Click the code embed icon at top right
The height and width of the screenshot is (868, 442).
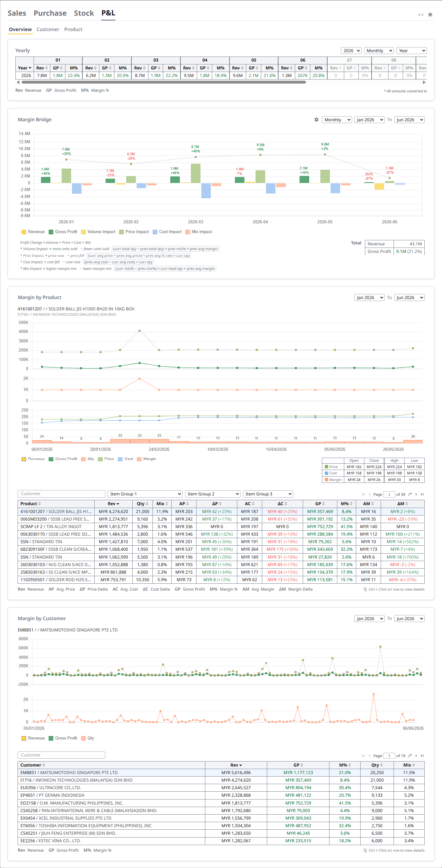click(420, 14)
